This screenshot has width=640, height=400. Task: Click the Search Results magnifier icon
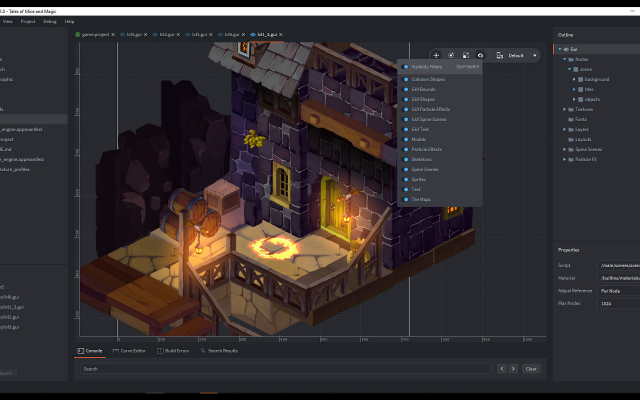(203, 351)
